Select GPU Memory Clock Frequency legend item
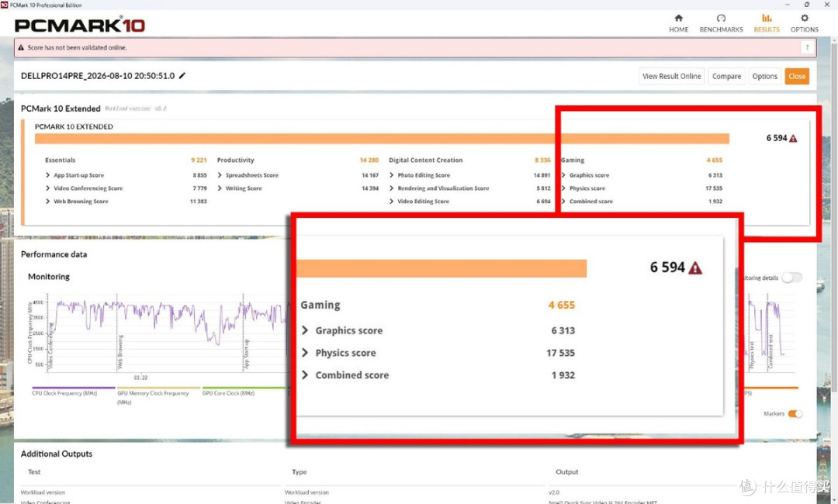The height and width of the screenshot is (504, 838). point(153,397)
